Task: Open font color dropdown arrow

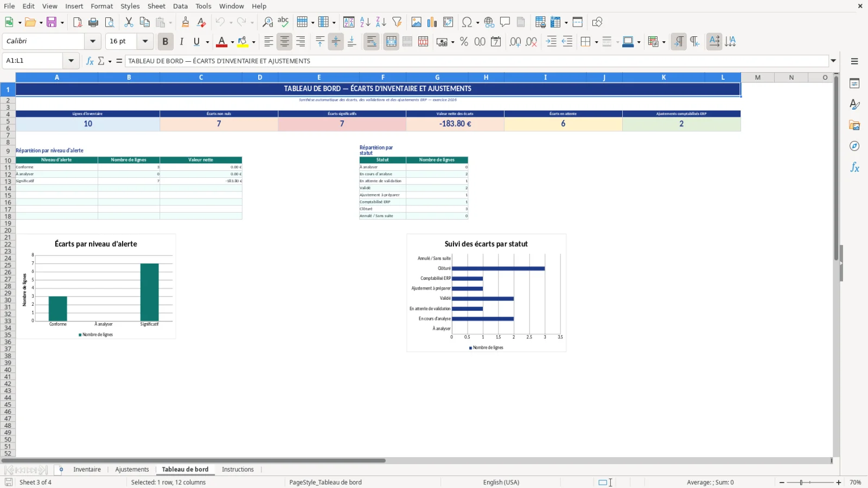Action: pos(232,42)
